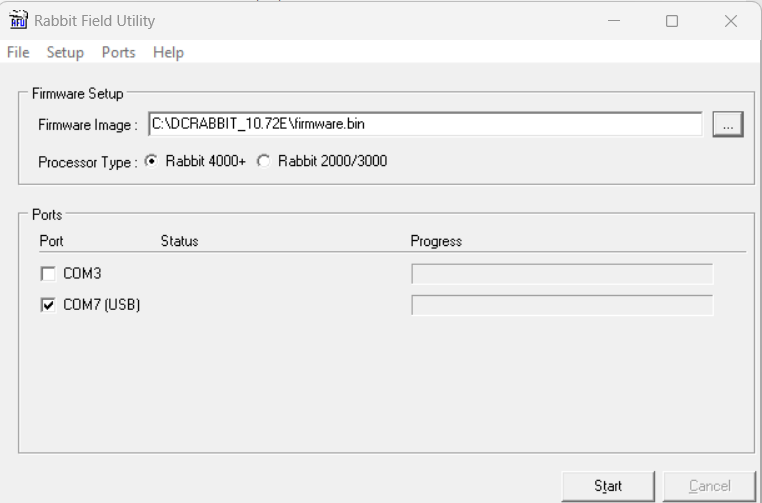Click the COM7 (USB) port label

102,305
